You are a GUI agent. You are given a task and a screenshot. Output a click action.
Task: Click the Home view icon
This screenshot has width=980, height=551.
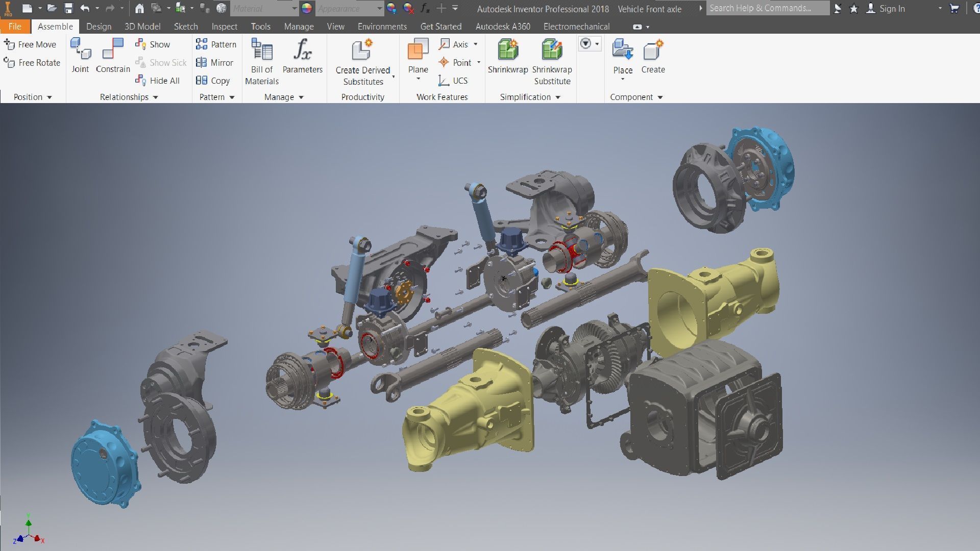tap(139, 8)
